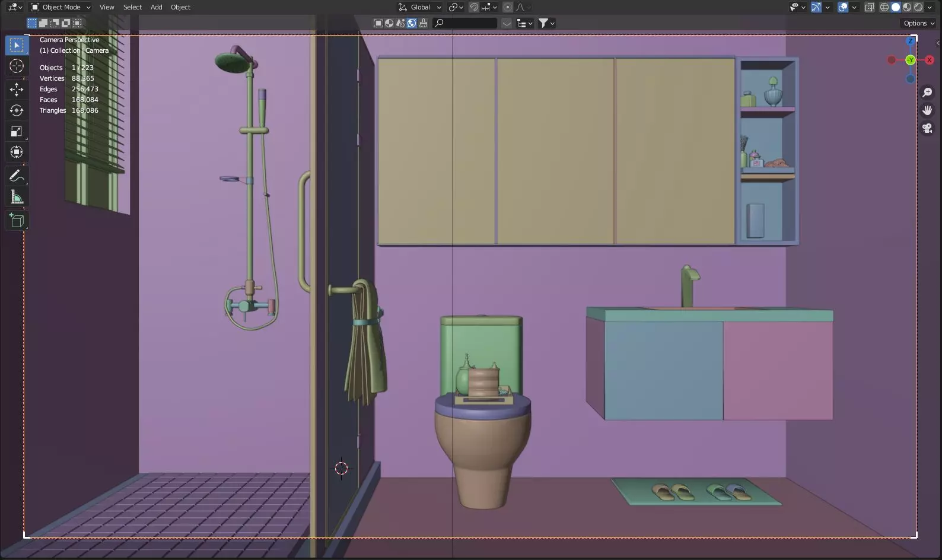Viewport: 942px width, 560px height.
Task: Open the Options dropdown button
Action: [x=919, y=23]
